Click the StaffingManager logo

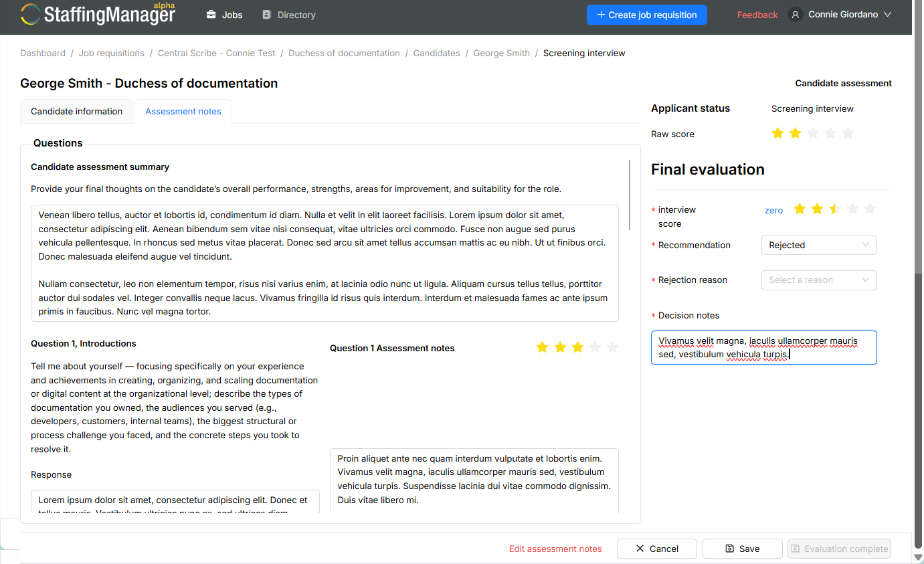pyautogui.click(x=98, y=14)
